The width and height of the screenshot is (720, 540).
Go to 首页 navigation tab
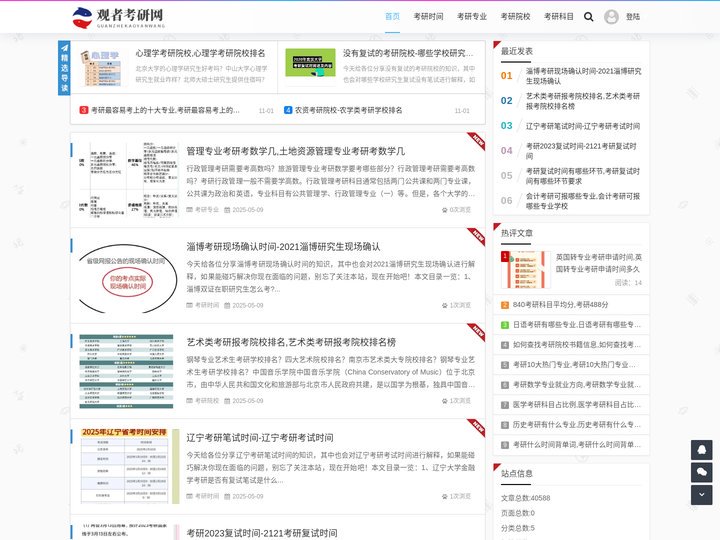392,17
